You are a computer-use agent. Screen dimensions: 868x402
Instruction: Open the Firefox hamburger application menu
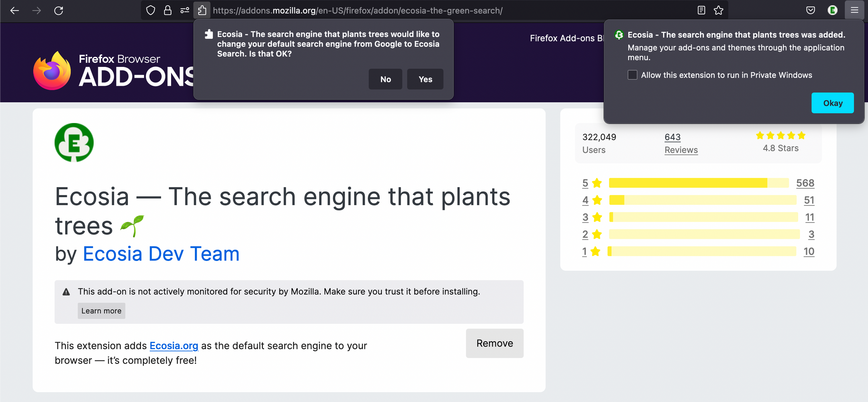point(854,10)
